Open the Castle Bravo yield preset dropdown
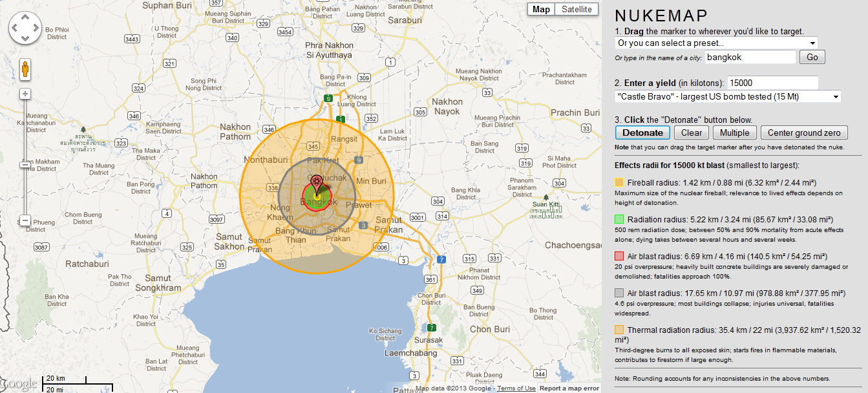The image size is (868, 393). [x=728, y=96]
